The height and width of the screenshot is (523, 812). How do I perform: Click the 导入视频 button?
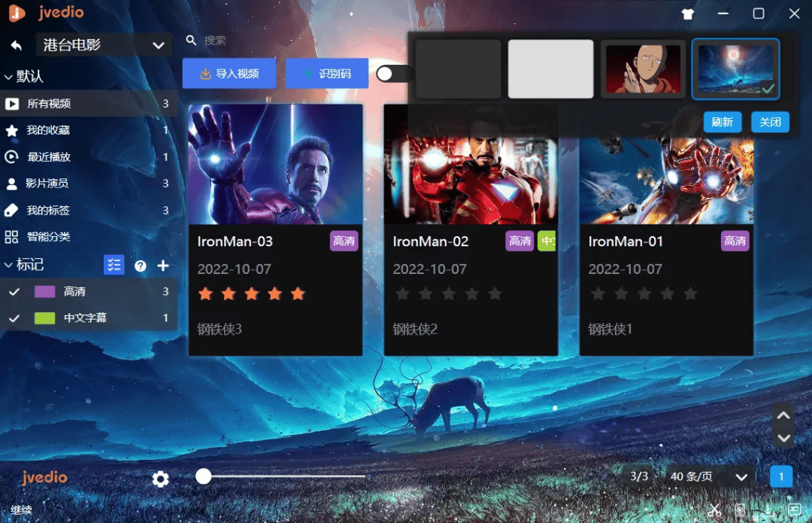pyautogui.click(x=229, y=74)
